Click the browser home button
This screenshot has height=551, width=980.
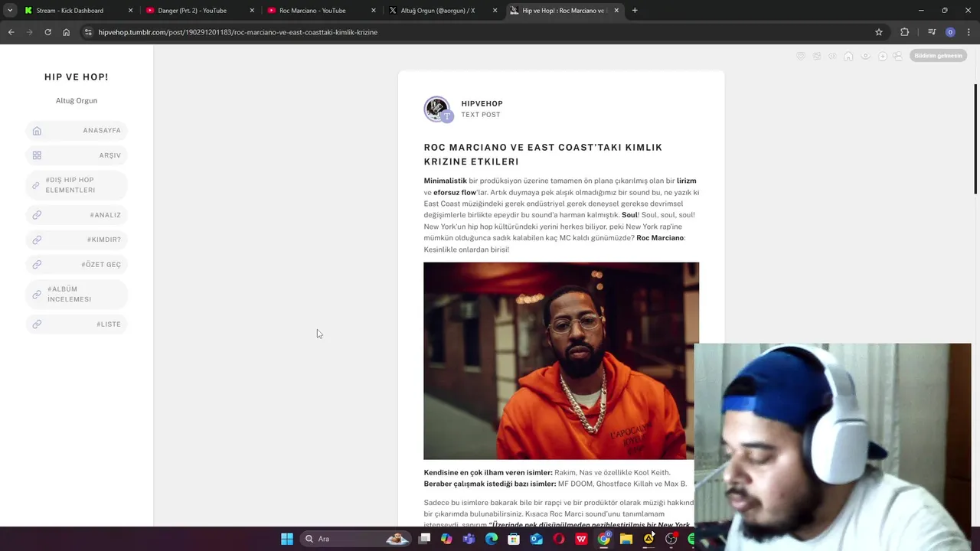(66, 32)
